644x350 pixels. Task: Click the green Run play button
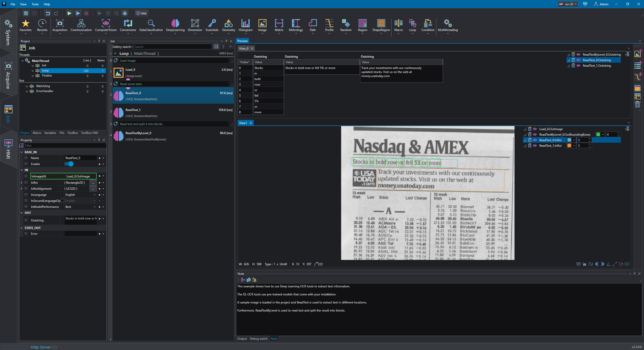[x=69, y=13]
